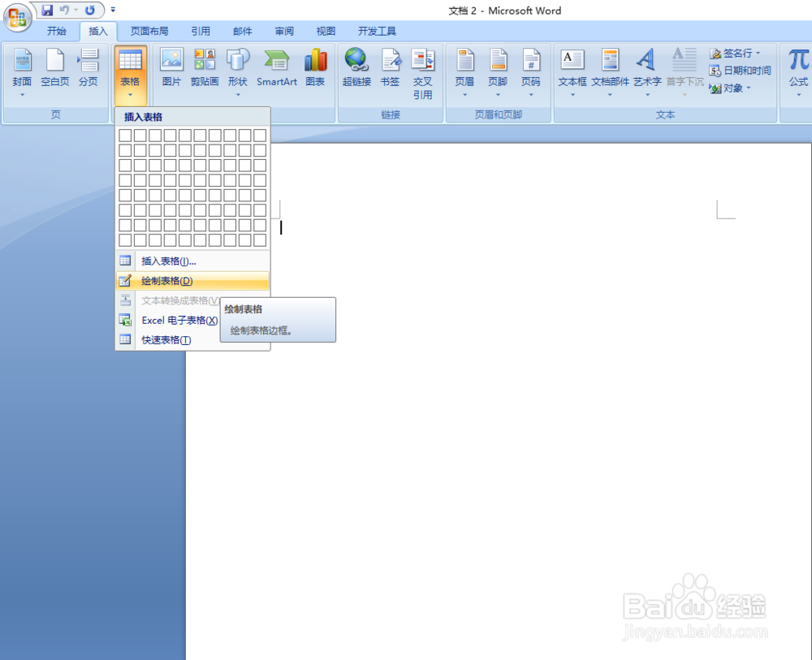Undo last action via quick access toolbar
Image resolution: width=812 pixels, height=660 pixels.
pyautogui.click(x=63, y=10)
